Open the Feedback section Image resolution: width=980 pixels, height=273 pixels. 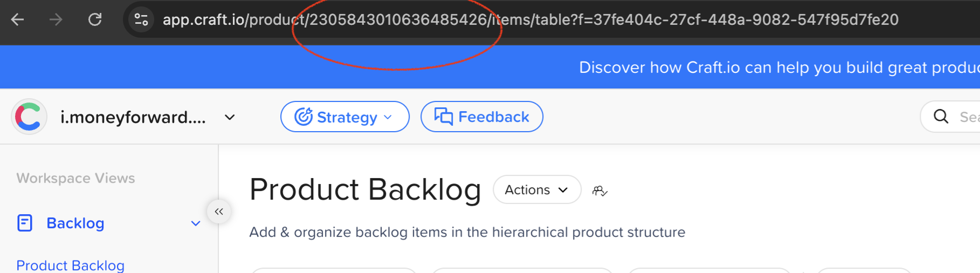click(481, 117)
